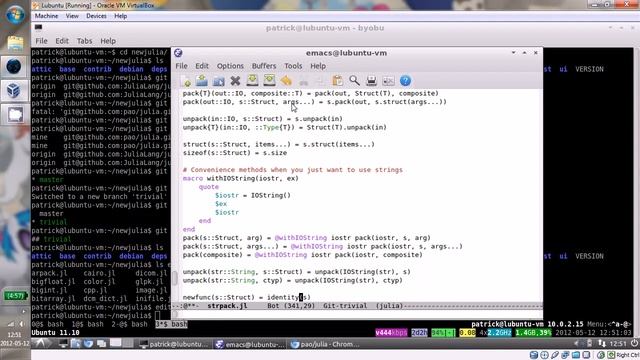Screen dimensions: 640x360
Task: Click the file manager icon in Lubuntu panel
Action: pos(76,344)
